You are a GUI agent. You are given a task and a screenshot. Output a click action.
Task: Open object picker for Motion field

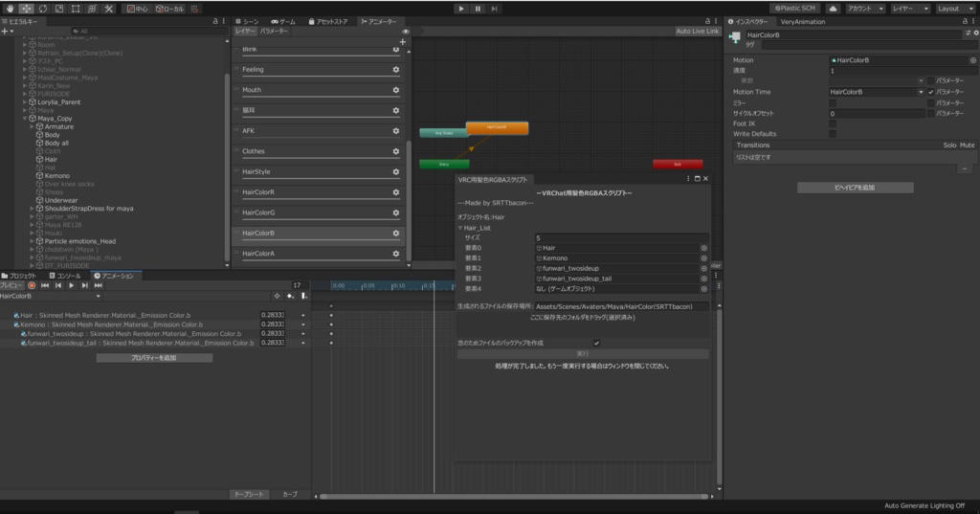(972, 60)
